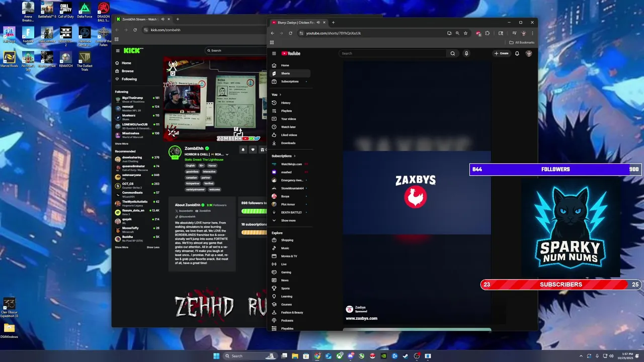Click YouTube search input field

pos(393,53)
